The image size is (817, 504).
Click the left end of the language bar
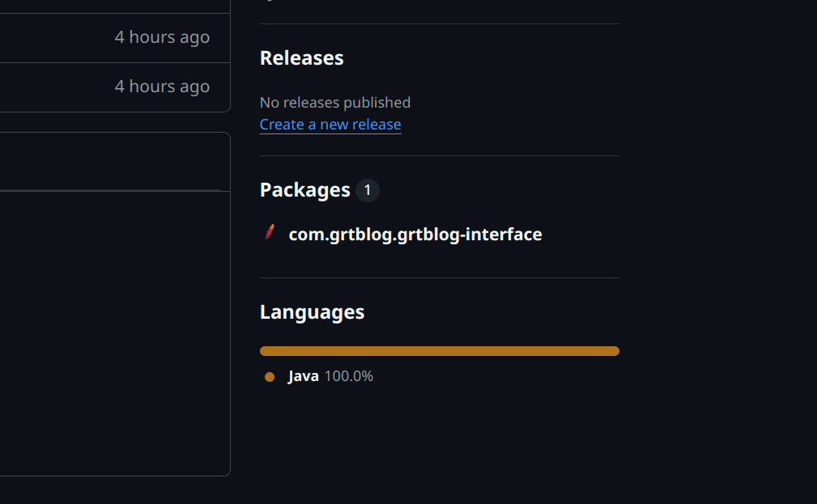click(x=265, y=351)
